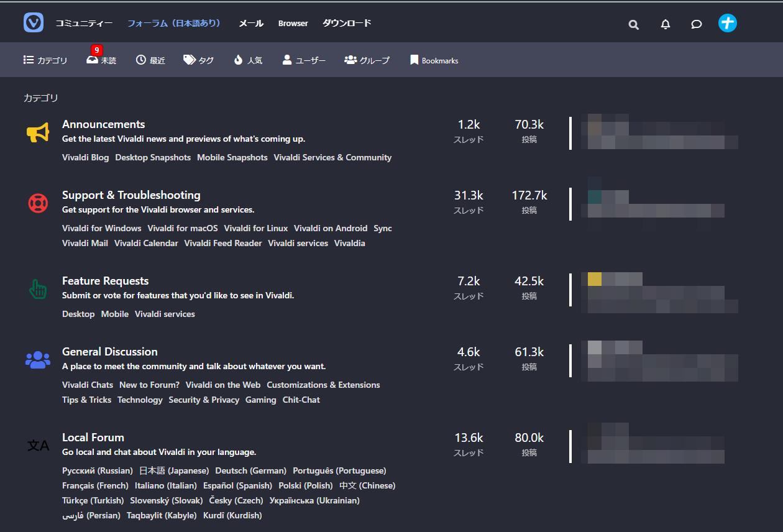783x532 pixels.
Task: Show notifications via bell icon
Action: click(666, 24)
